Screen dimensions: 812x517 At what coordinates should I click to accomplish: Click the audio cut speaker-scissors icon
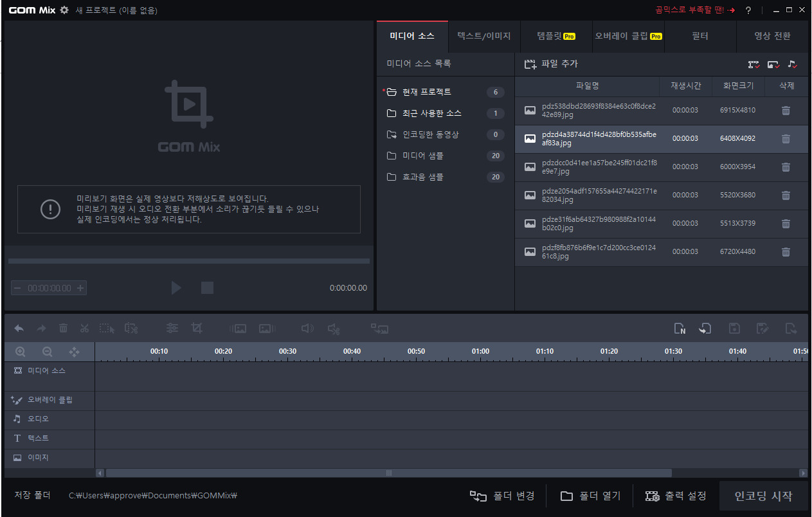coord(333,329)
